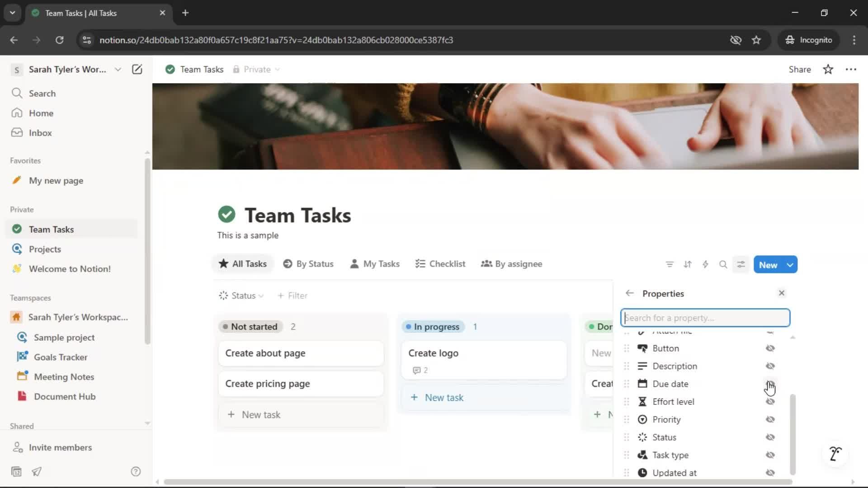
Task: Click the third-party cookies eye icon
Action: [736, 40]
